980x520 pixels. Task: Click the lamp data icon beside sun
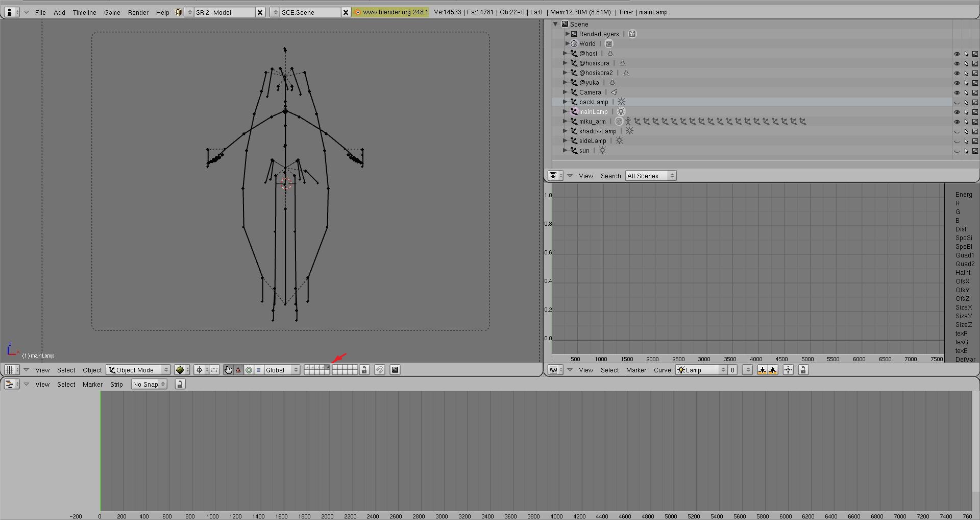click(602, 150)
